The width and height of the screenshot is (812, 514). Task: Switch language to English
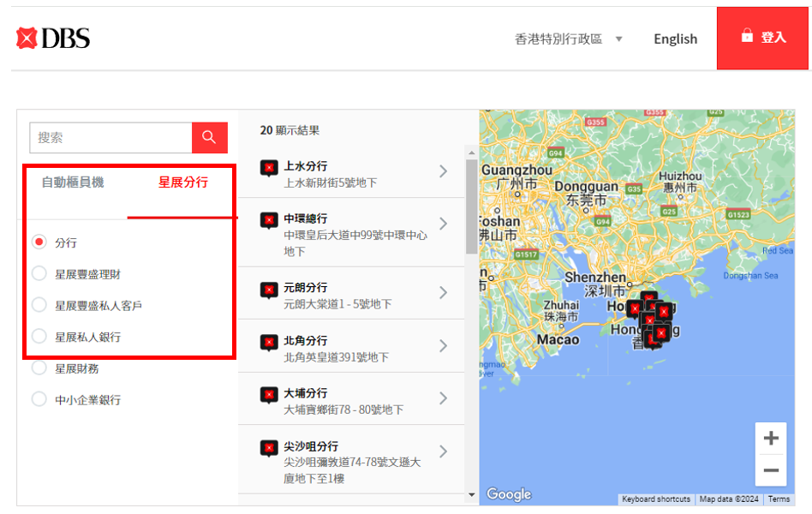pyautogui.click(x=675, y=39)
